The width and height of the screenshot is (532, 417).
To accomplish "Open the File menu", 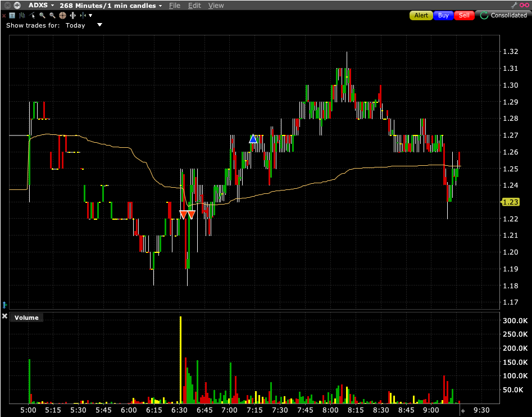I will (x=174, y=6).
